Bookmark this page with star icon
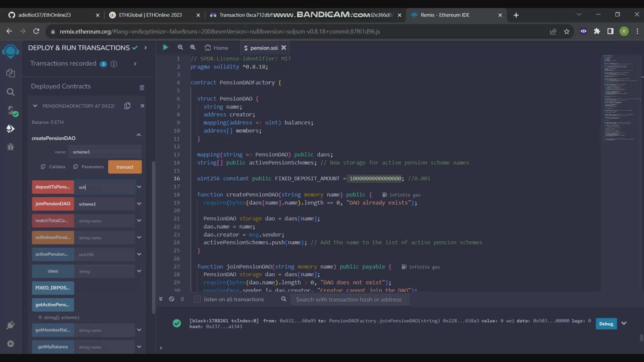 coord(567,32)
